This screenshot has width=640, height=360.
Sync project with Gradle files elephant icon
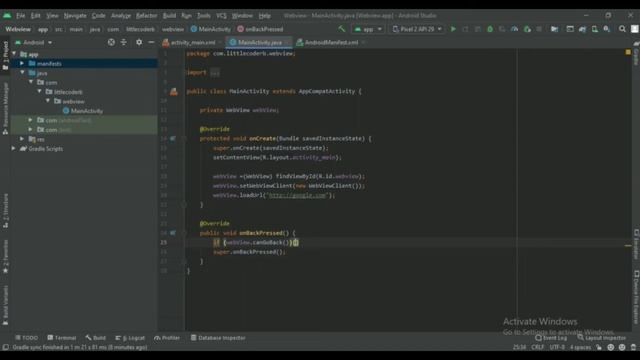(582, 29)
